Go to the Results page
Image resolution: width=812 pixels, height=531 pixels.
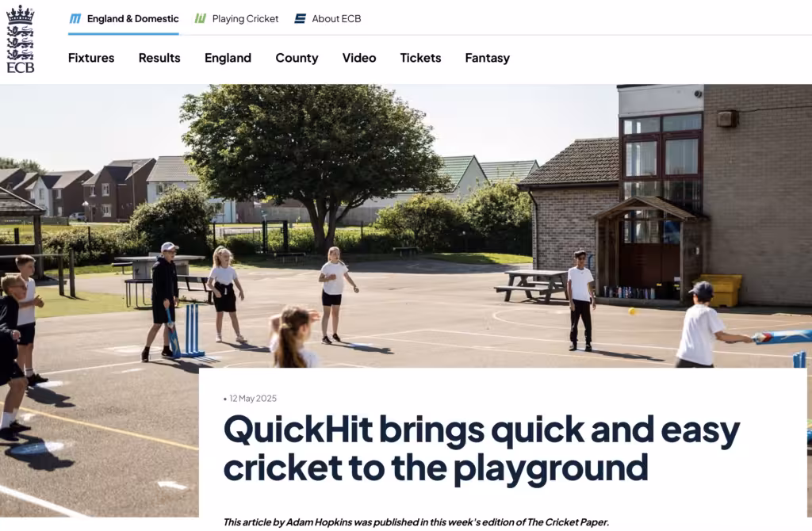pos(159,58)
